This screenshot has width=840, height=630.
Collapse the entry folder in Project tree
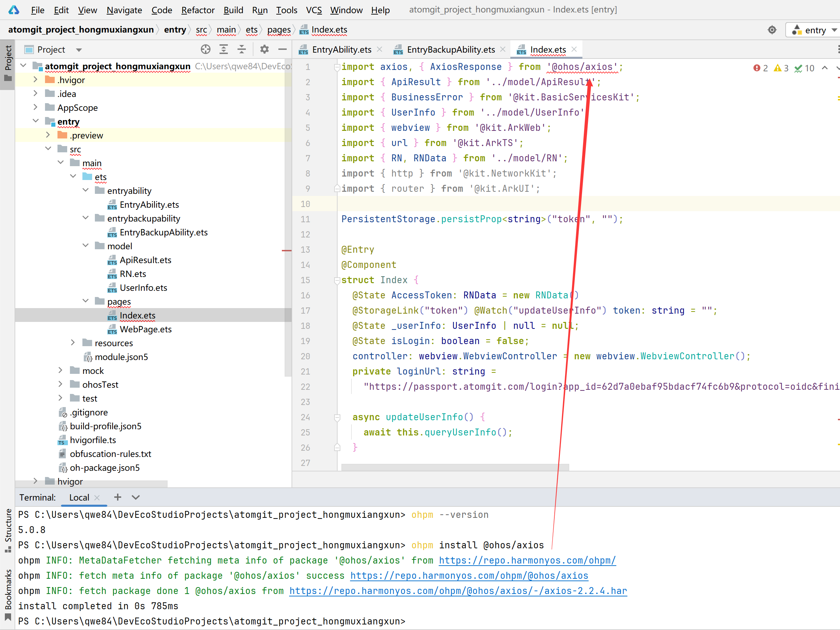coord(36,121)
